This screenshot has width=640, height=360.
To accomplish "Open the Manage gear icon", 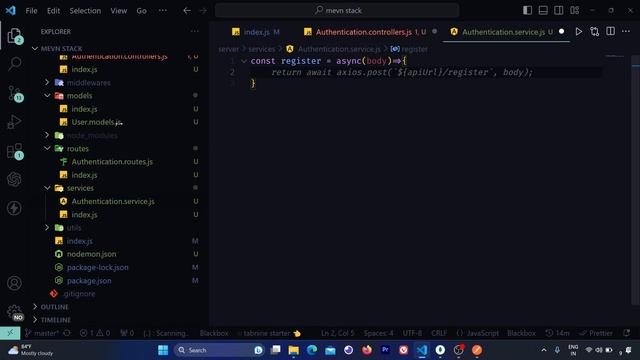I will tap(14, 312).
